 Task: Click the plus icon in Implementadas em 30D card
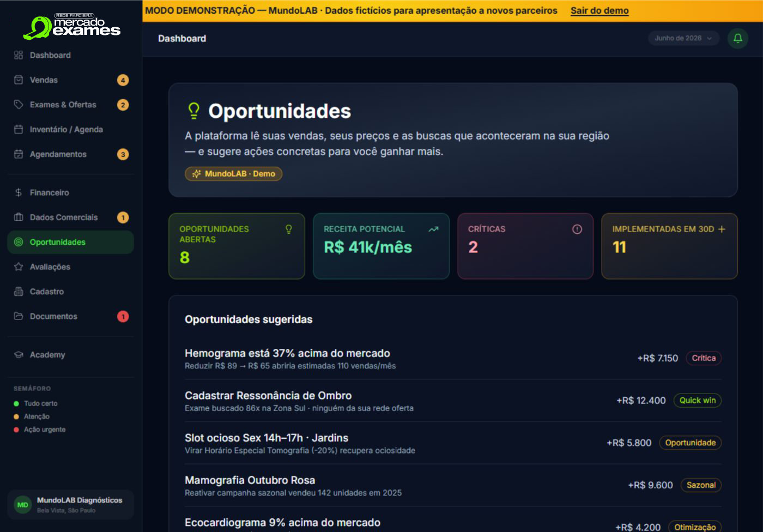tap(722, 229)
